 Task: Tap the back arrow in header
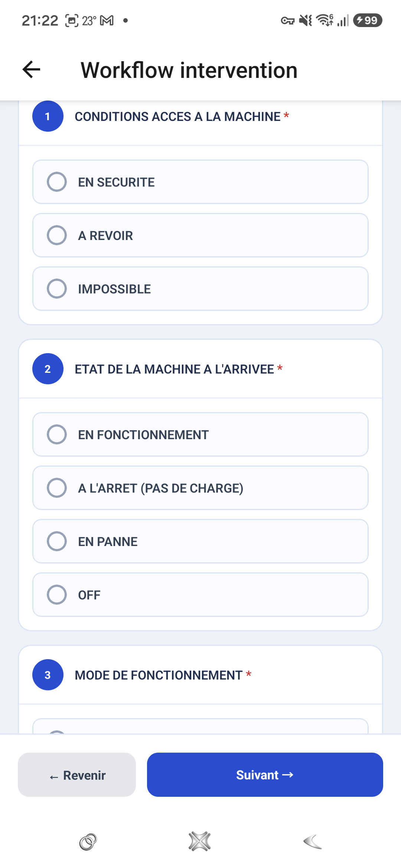(31, 70)
